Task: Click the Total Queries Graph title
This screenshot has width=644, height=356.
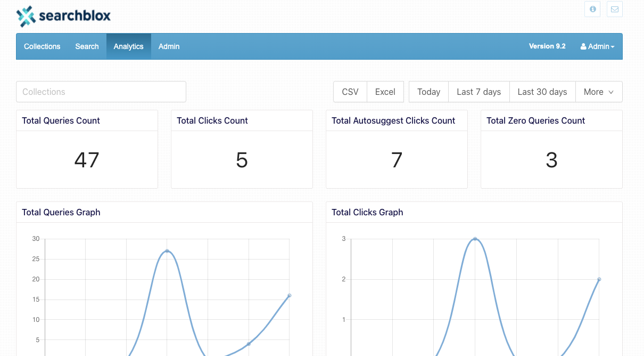Action: click(61, 212)
